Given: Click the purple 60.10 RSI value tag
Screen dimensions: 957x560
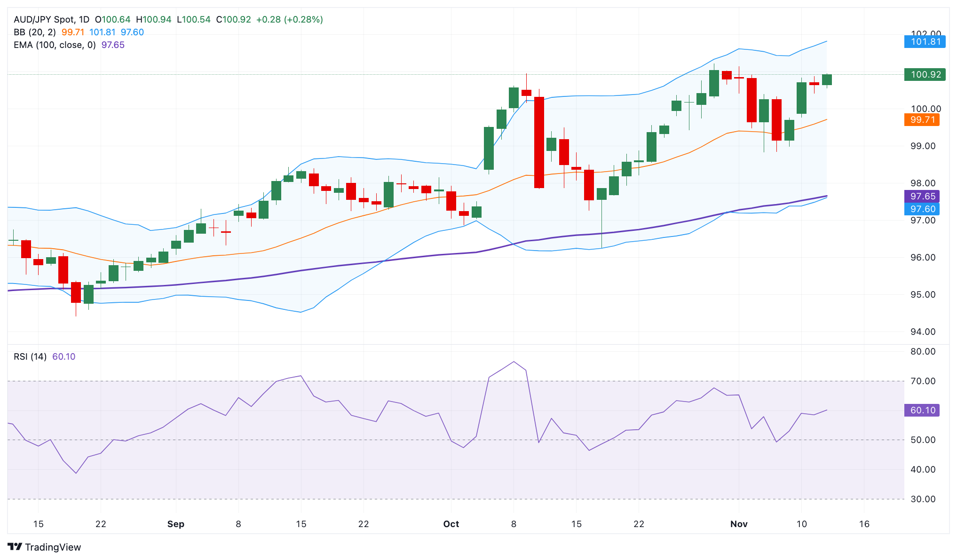Looking at the screenshot, I should 922,410.
